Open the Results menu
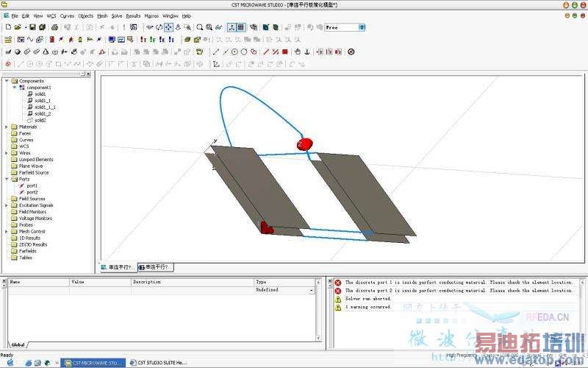 [133, 16]
